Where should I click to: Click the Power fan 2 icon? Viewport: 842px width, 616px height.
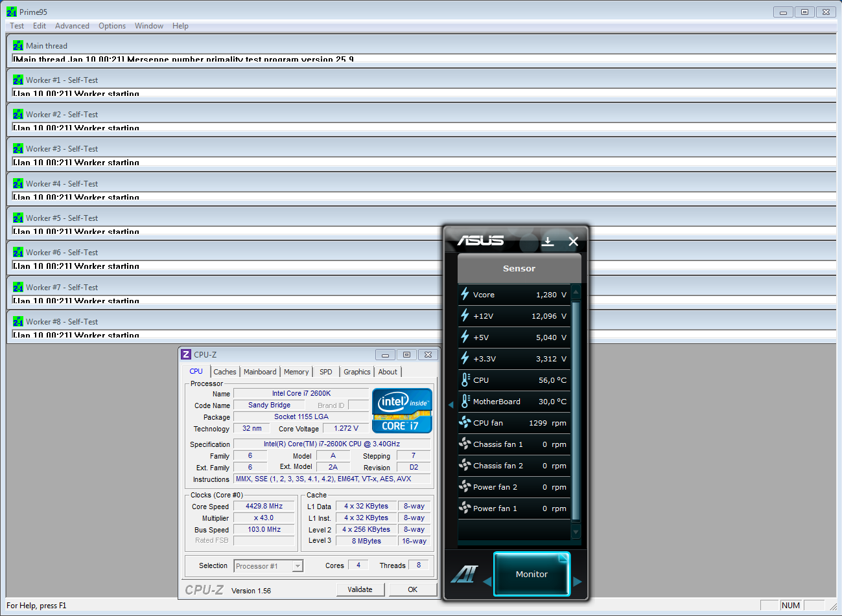point(465,486)
